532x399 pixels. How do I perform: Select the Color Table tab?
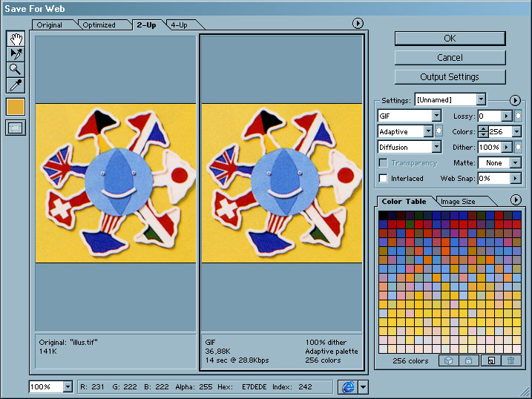404,202
